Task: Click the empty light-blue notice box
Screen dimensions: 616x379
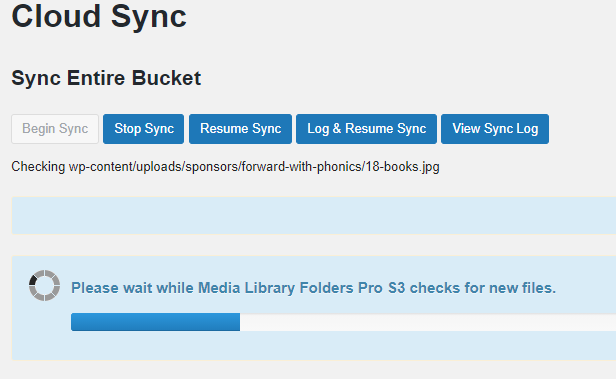Action: pyautogui.click(x=314, y=215)
